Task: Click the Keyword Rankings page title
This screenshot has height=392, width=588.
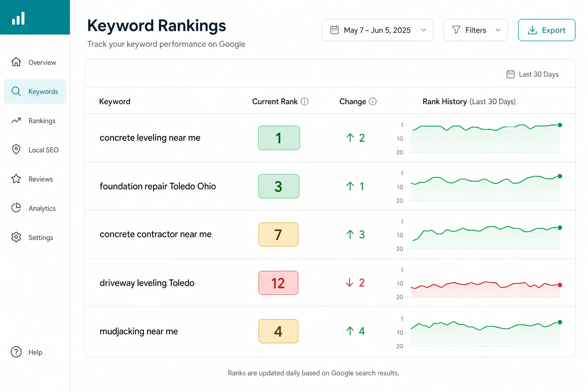Action: point(157,26)
